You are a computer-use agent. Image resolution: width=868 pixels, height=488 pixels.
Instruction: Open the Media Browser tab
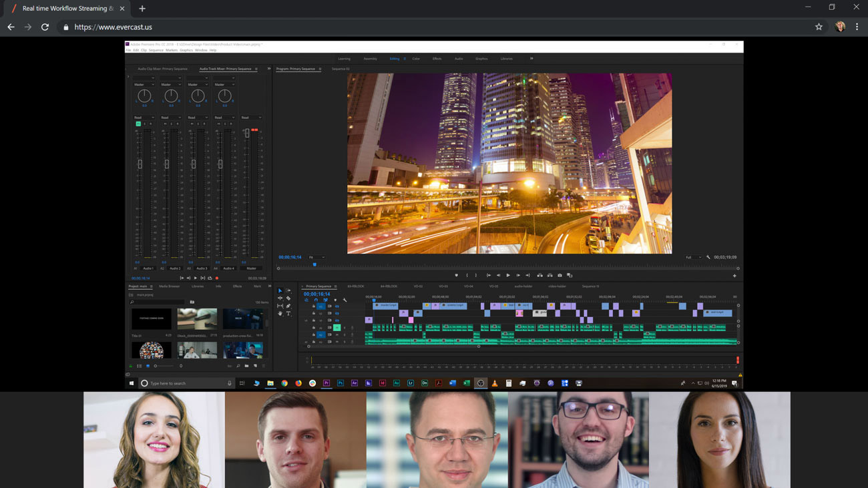coord(169,286)
